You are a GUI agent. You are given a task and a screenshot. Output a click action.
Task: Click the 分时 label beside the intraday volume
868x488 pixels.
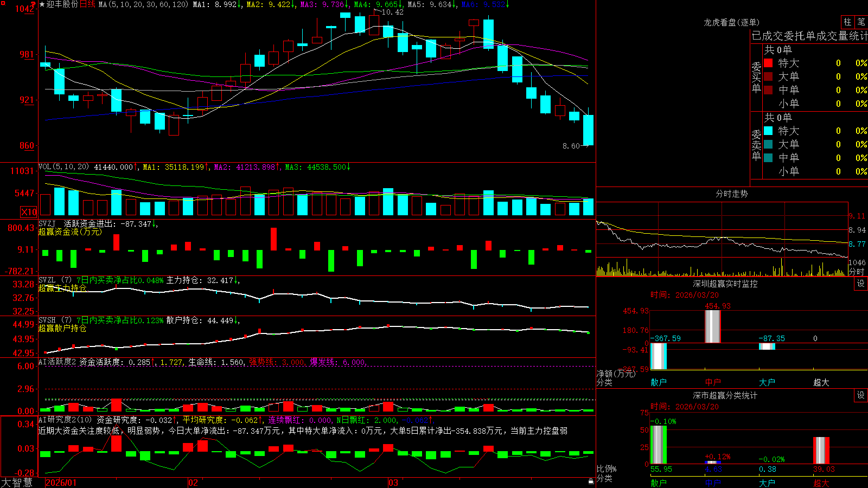tap(857, 272)
